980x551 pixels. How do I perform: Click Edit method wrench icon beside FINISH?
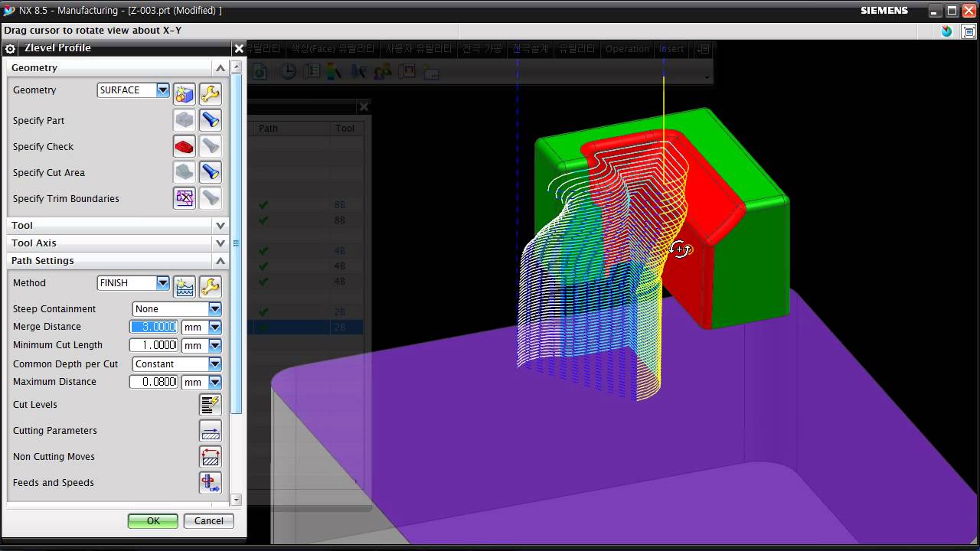210,287
